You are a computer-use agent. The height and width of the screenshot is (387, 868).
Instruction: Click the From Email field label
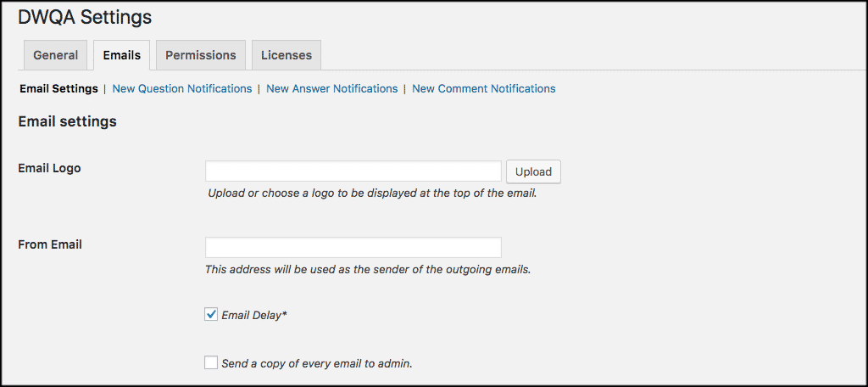point(50,244)
